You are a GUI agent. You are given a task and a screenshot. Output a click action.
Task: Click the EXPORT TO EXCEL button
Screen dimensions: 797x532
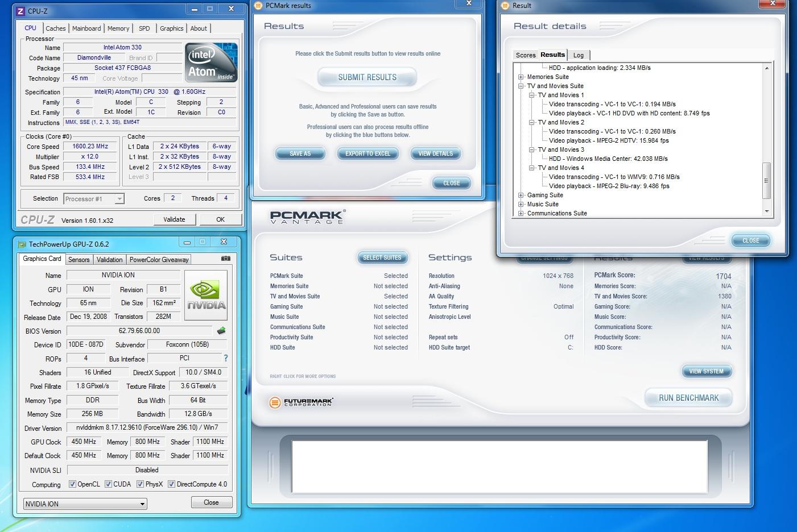point(367,154)
